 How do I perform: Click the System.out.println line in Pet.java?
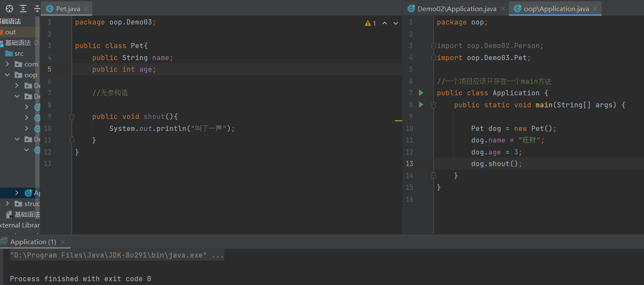coord(172,128)
